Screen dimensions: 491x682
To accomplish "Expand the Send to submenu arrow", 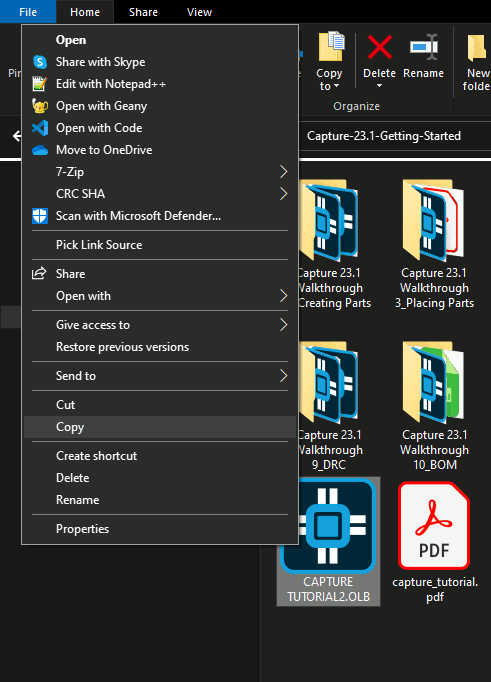I will (284, 375).
